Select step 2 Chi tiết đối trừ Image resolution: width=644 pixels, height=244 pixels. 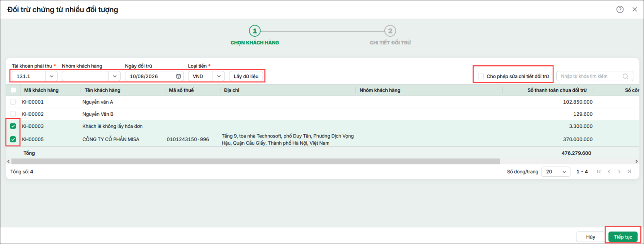(x=390, y=31)
